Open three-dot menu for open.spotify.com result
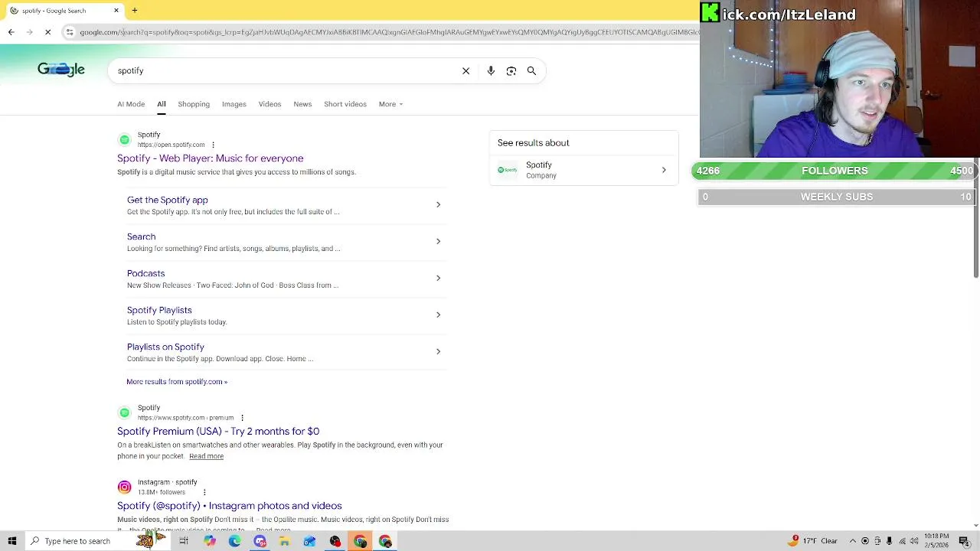The image size is (980, 551). (213, 145)
